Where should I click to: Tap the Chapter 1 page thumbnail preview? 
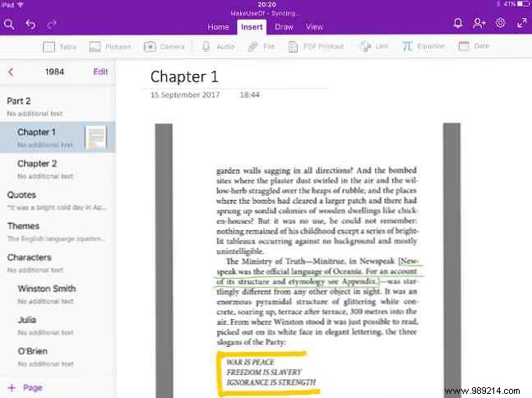[95, 137]
